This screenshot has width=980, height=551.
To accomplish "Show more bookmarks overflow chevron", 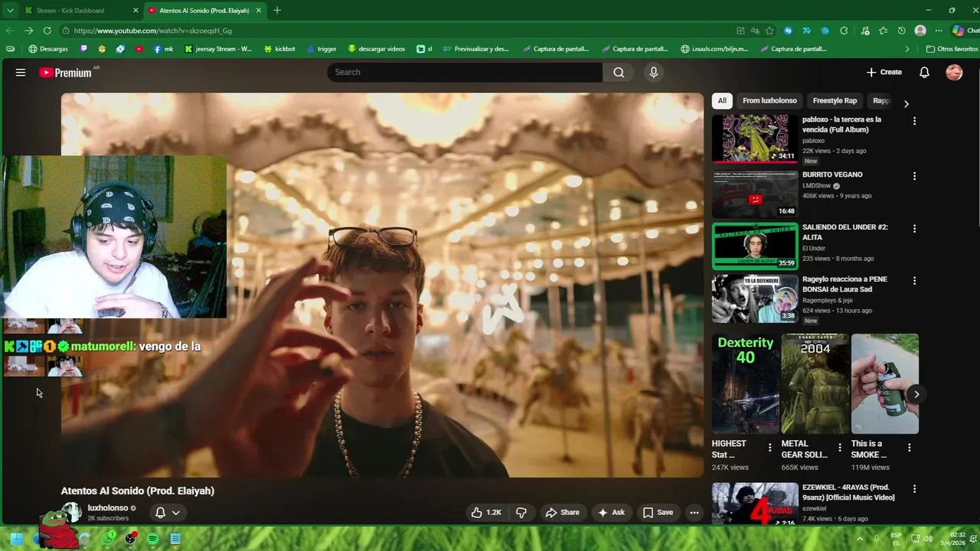I will pyautogui.click(x=907, y=49).
